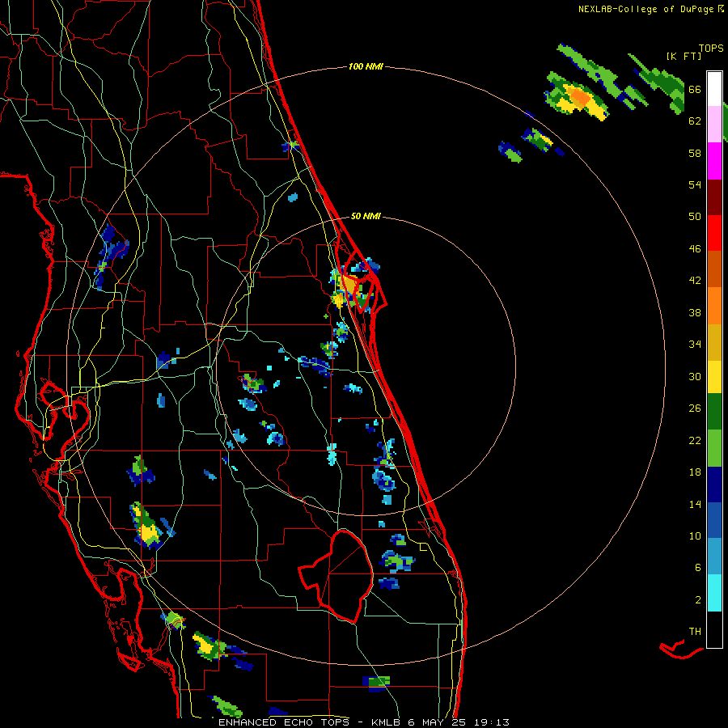Click the TH label on the legend
This screenshot has height=728, width=728.
(695, 631)
